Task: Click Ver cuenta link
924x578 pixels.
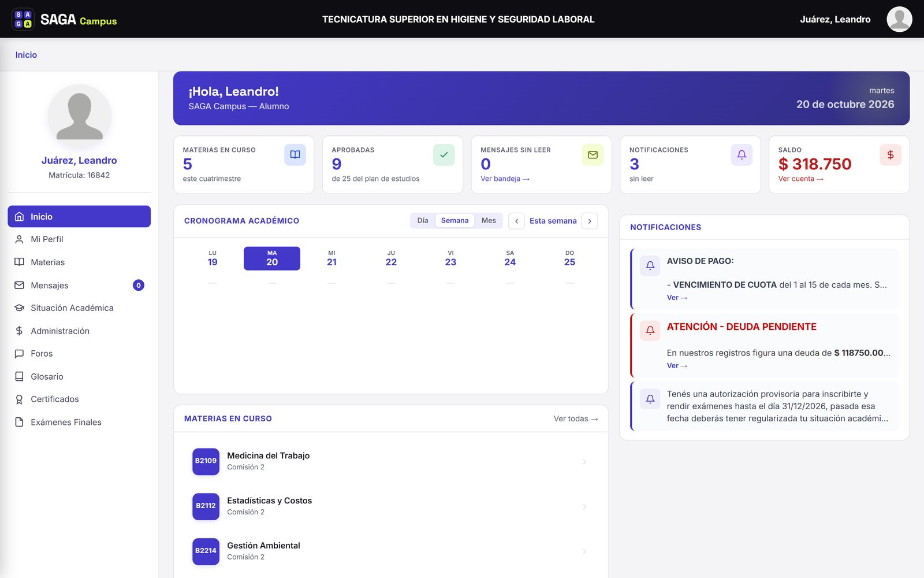Action: click(800, 179)
